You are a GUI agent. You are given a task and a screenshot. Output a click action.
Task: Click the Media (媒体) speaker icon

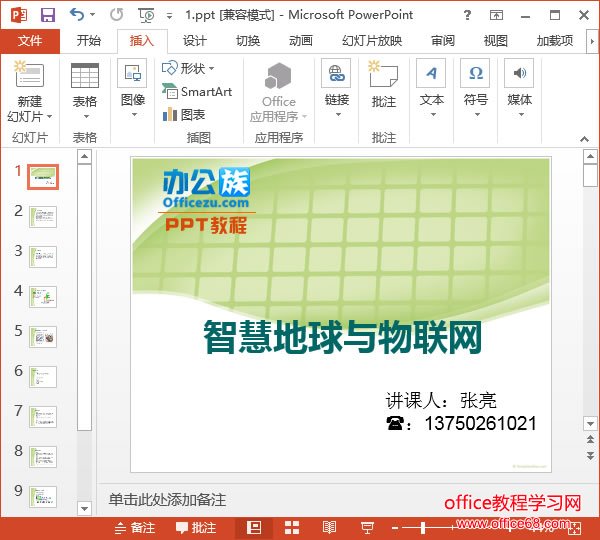pos(519,73)
